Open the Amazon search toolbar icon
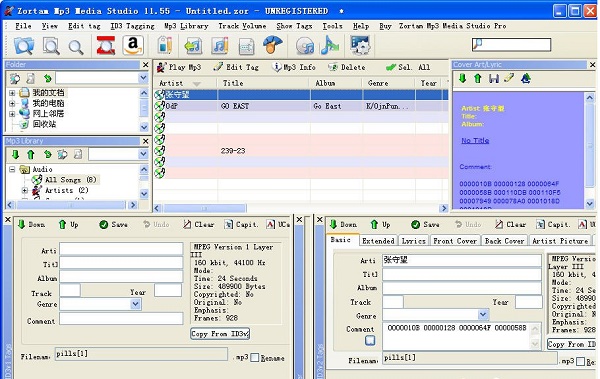Screen dimensions: 600x379 [x=133, y=46]
